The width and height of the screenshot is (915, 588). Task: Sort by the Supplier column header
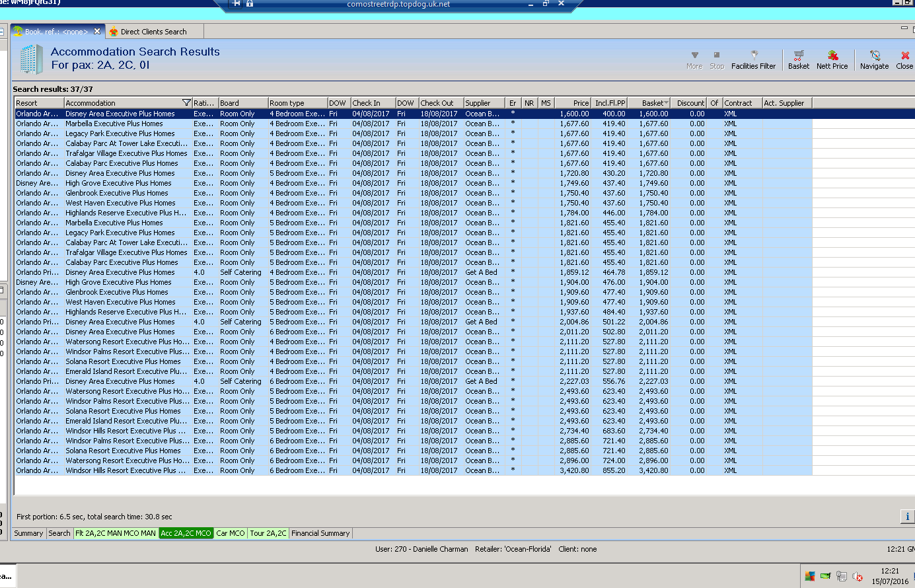pyautogui.click(x=485, y=103)
